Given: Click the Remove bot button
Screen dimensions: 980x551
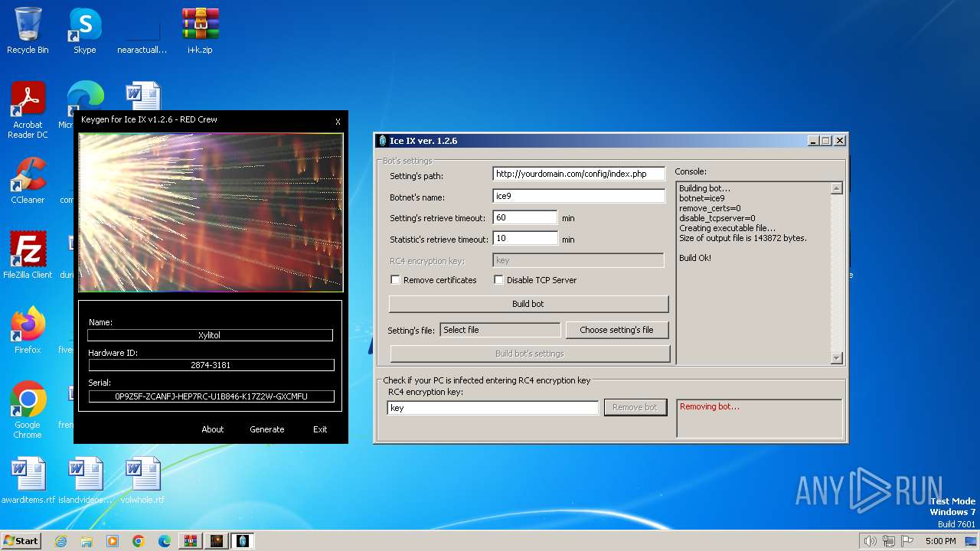Looking at the screenshot, I should [635, 407].
